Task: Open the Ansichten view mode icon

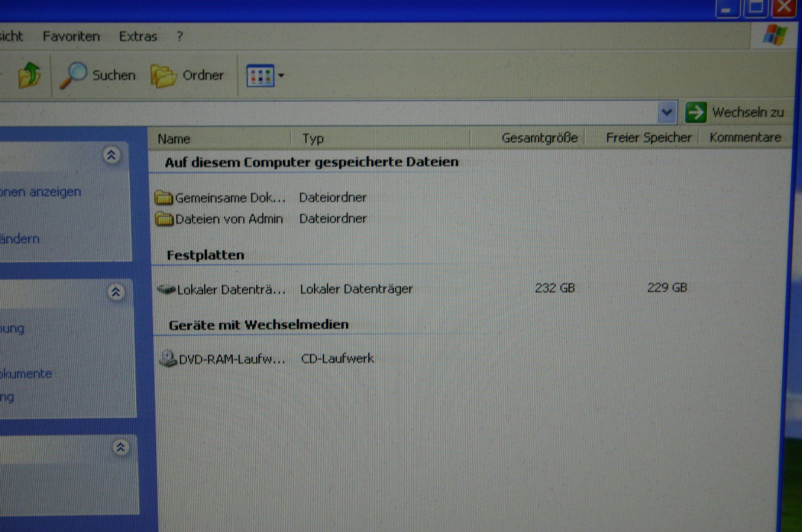Action: tap(260, 76)
